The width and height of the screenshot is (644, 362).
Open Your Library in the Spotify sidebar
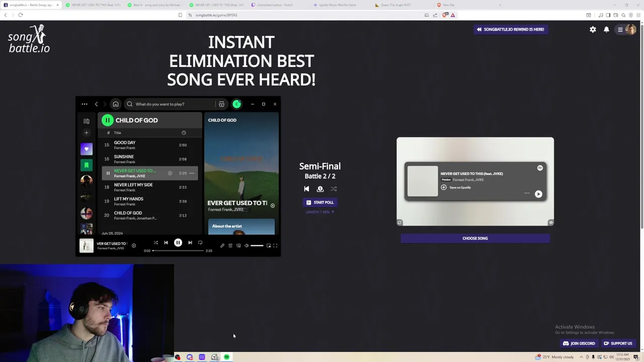(x=86, y=121)
